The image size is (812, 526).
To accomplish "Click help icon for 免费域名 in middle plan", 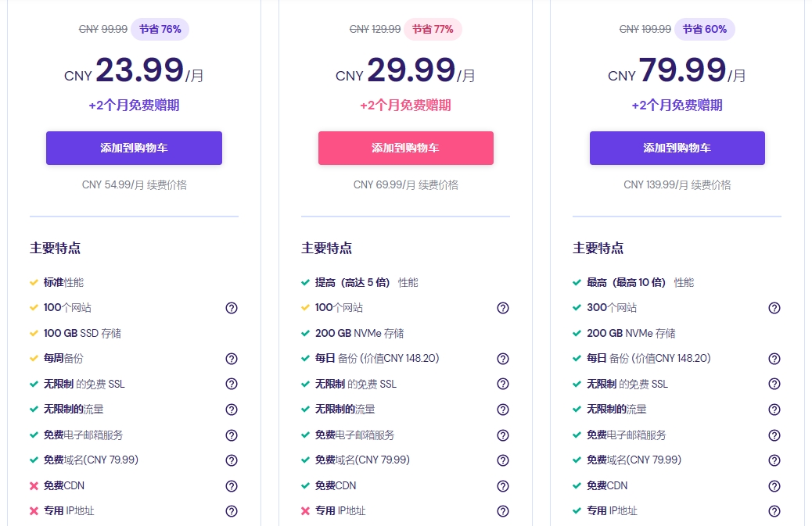I will 503,460.
